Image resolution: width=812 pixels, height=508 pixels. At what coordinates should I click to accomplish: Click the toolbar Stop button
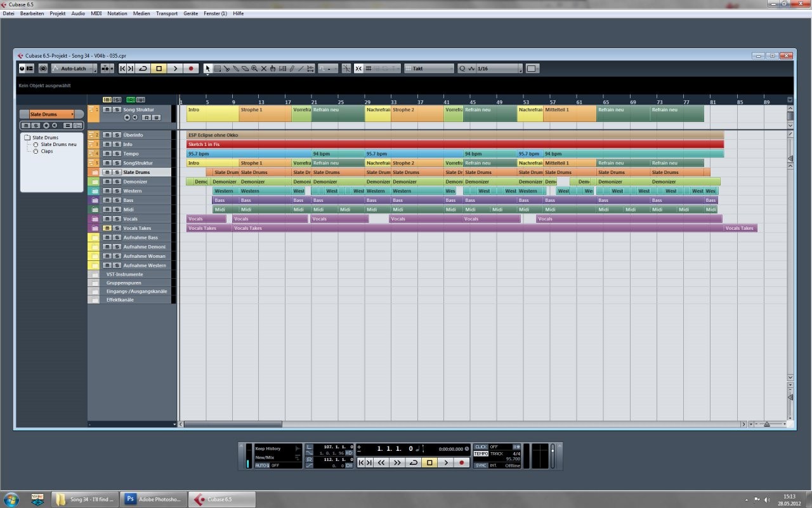[x=159, y=69]
